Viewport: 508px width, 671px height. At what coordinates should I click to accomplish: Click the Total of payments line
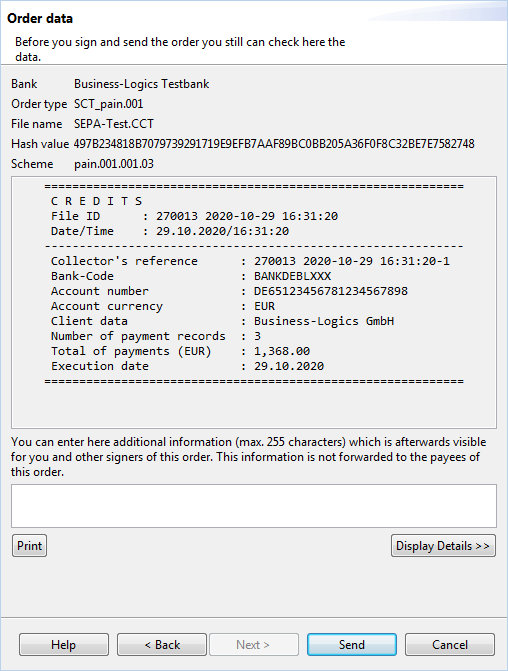coord(181,351)
